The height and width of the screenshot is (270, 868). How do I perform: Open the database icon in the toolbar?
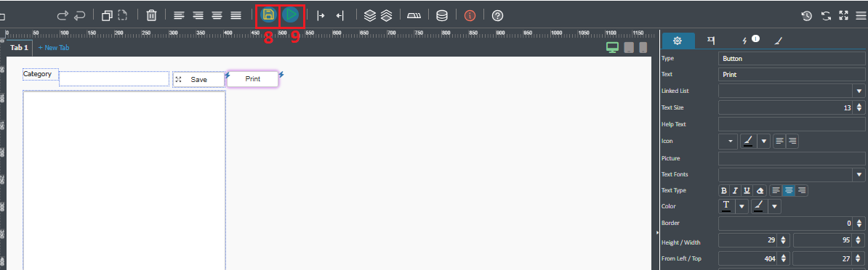click(x=442, y=15)
